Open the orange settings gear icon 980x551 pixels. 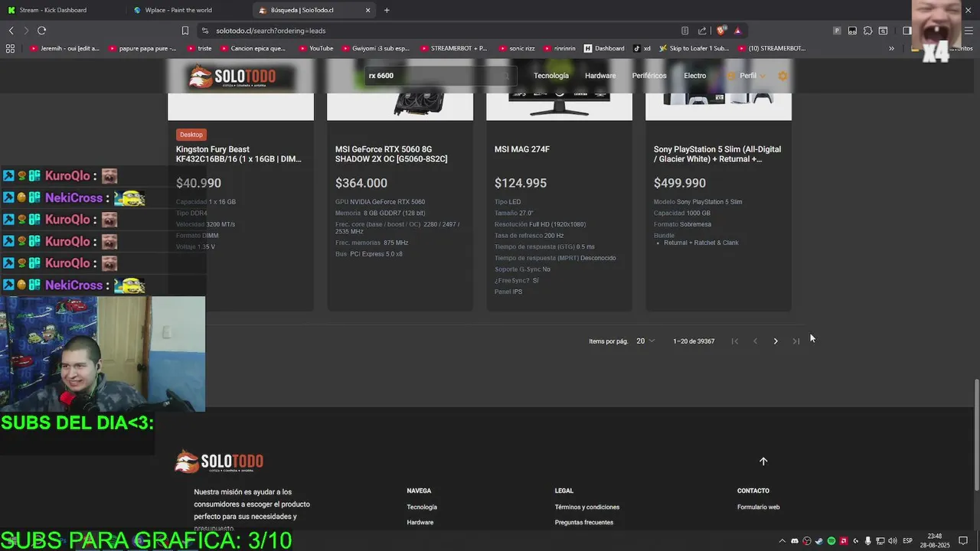tap(782, 76)
